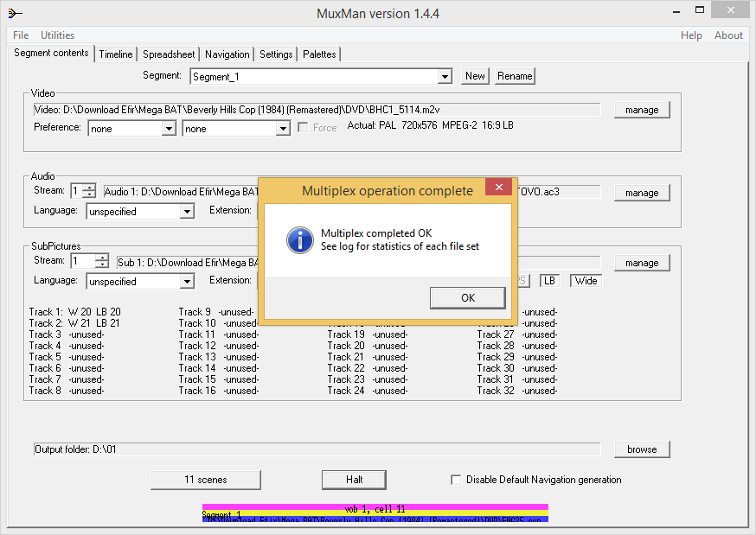The height and width of the screenshot is (535, 756).
Task: Click Track 32 -unused- entry
Action: click(517, 391)
